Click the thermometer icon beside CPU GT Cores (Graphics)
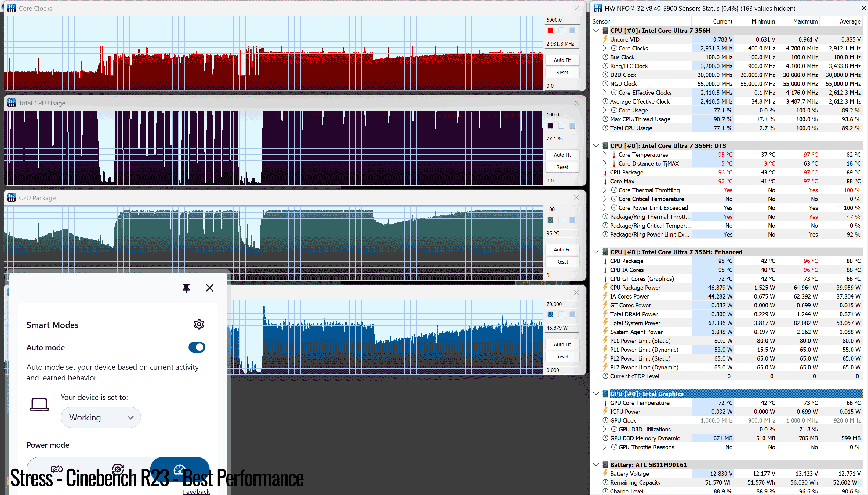The width and height of the screenshot is (868, 495). click(x=605, y=279)
